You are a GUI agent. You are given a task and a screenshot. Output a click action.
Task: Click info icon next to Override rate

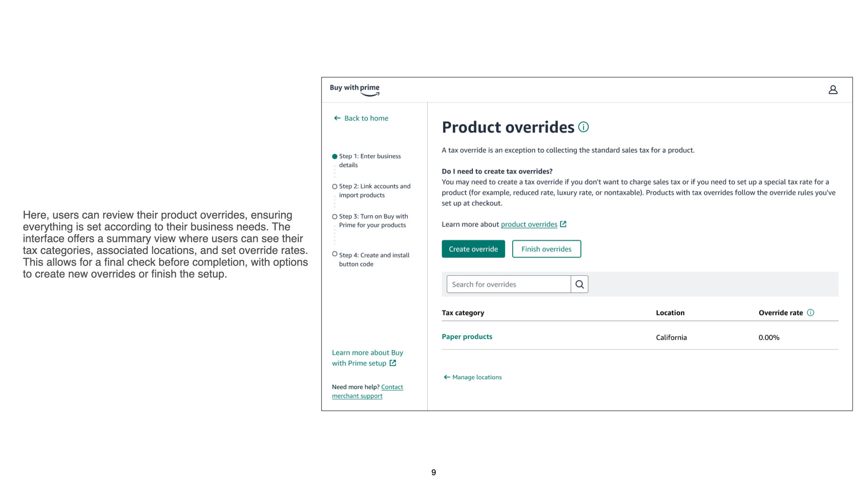811,313
